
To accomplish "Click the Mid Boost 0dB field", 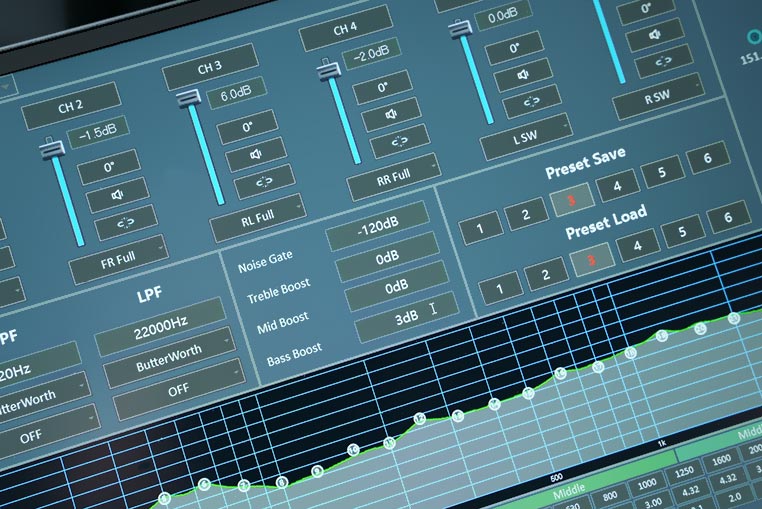I will click(x=397, y=287).
